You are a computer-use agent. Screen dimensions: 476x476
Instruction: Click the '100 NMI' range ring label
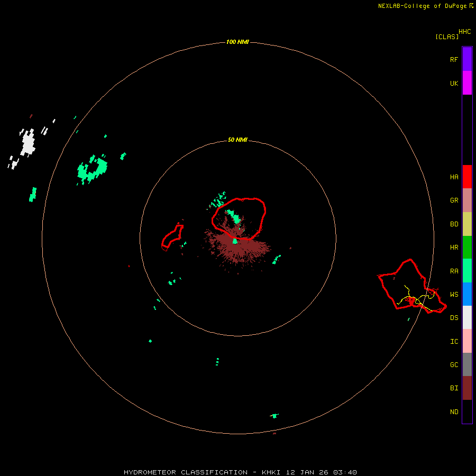tap(237, 42)
